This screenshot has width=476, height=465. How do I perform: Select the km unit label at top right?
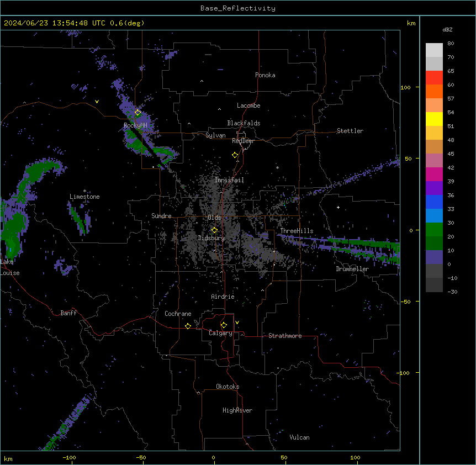[x=411, y=23]
